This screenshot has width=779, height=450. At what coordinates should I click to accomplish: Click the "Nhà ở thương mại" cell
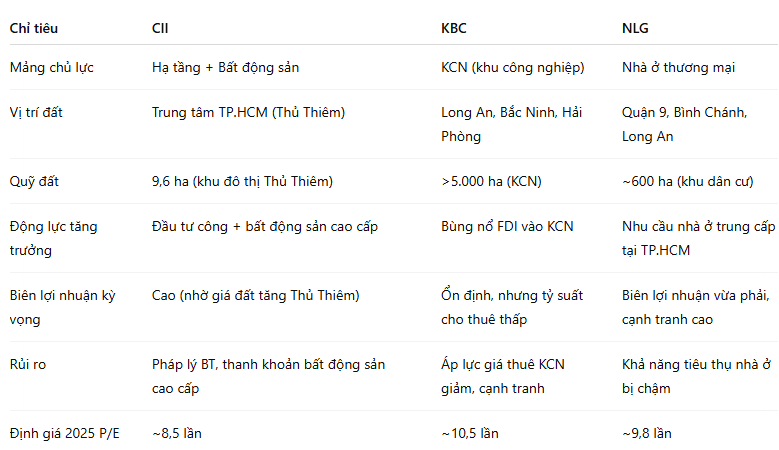pos(678,68)
